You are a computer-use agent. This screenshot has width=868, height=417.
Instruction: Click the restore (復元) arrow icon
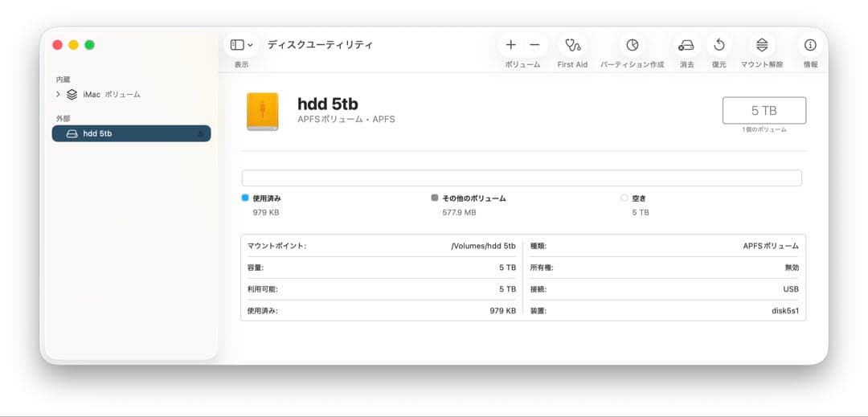click(x=719, y=45)
